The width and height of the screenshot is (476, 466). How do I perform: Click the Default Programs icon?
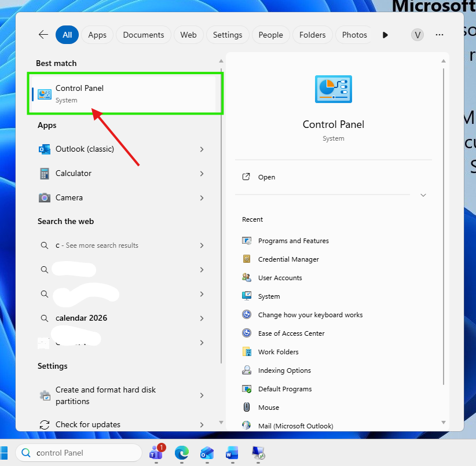[247, 388]
